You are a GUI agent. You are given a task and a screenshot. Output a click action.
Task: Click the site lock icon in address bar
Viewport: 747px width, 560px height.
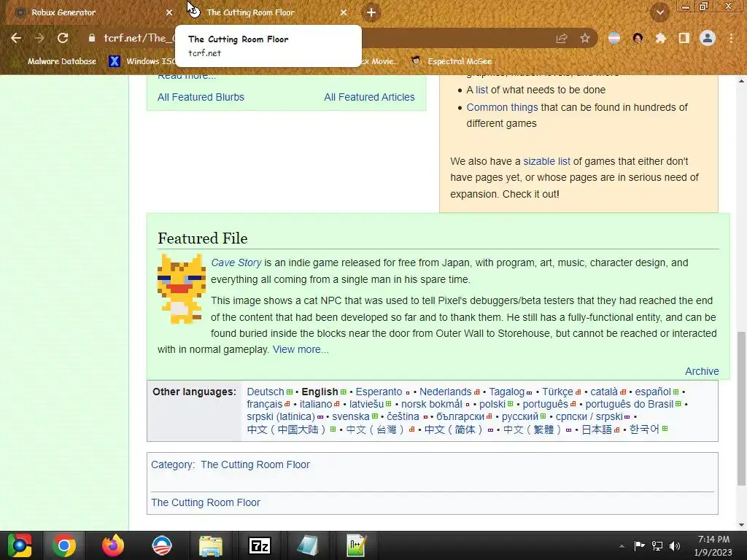click(92, 38)
